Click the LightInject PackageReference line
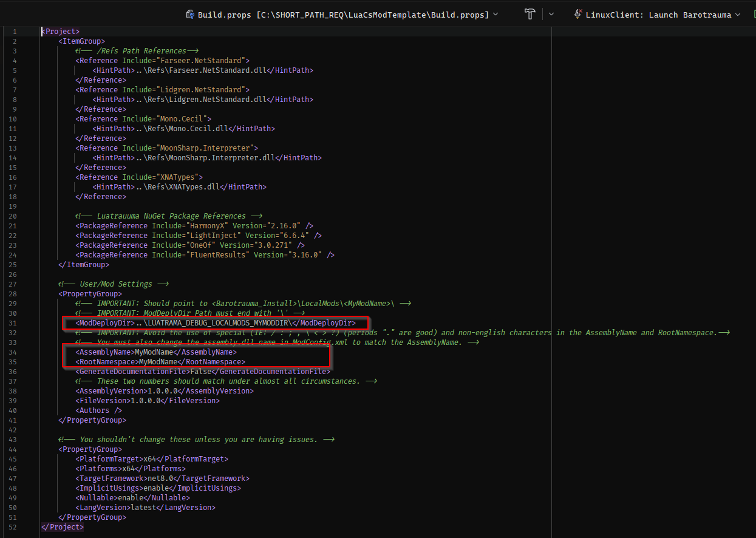 [199, 235]
